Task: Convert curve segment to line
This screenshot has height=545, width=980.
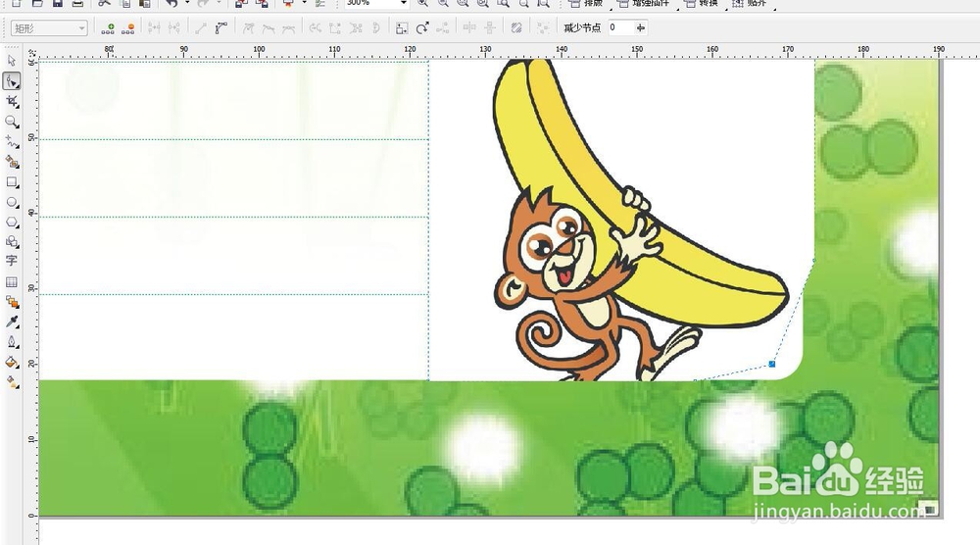Action: [201, 28]
